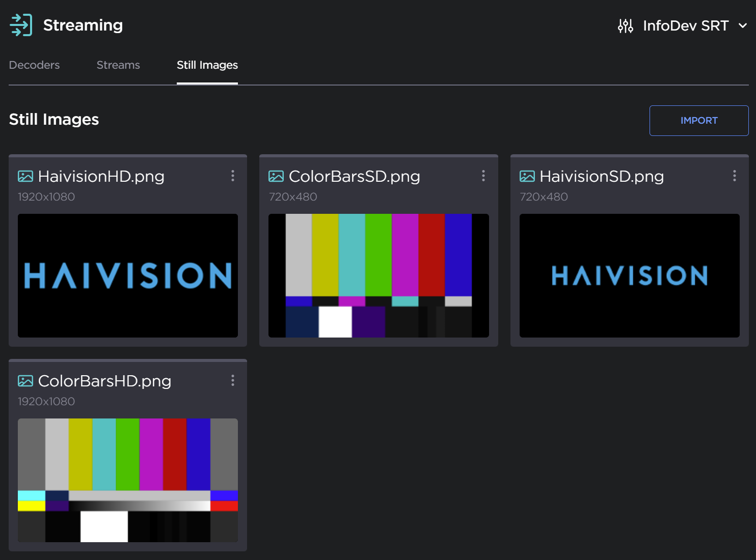756x560 pixels.
Task: Click image icon next to ColorBarsSD.png
Action: pos(276,177)
